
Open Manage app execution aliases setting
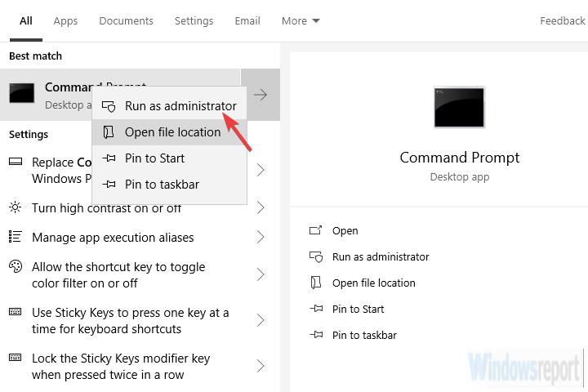(113, 238)
